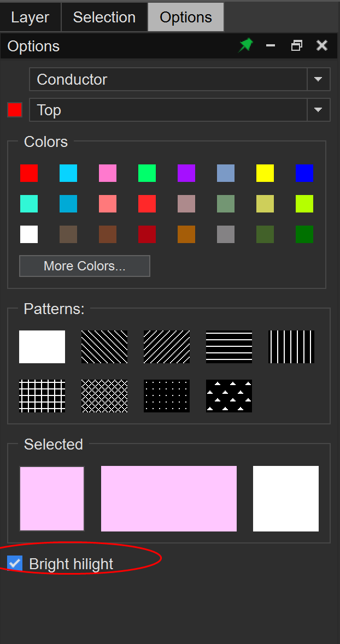Select the triangle marks pattern
This screenshot has width=340, height=644.
[229, 396]
